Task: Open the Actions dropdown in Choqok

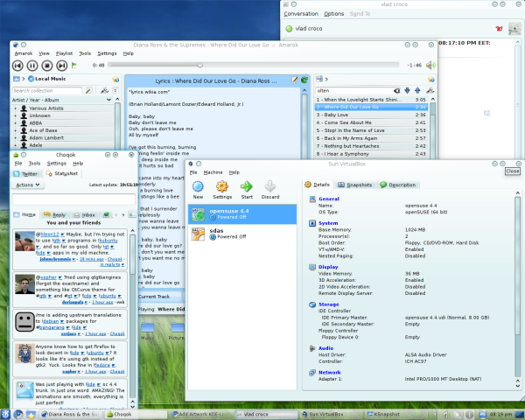Action: tap(28, 185)
